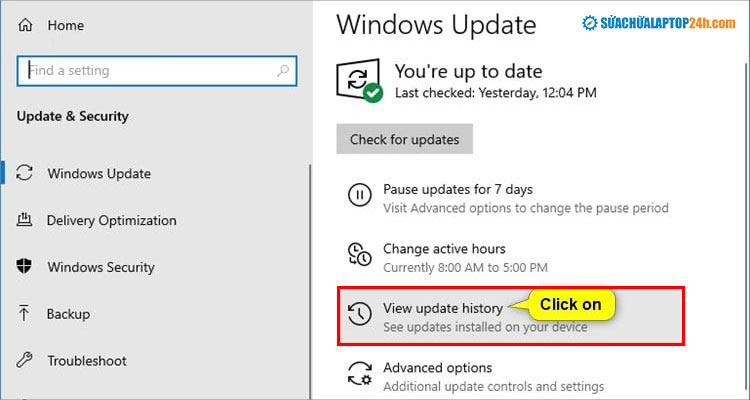Click the pause updates icon
This screenshot has height=400, width=750.
(359, 197)
